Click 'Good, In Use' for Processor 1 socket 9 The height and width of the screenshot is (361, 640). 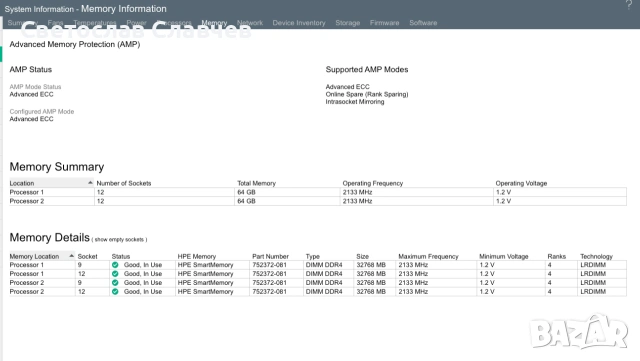pos(143,265)
